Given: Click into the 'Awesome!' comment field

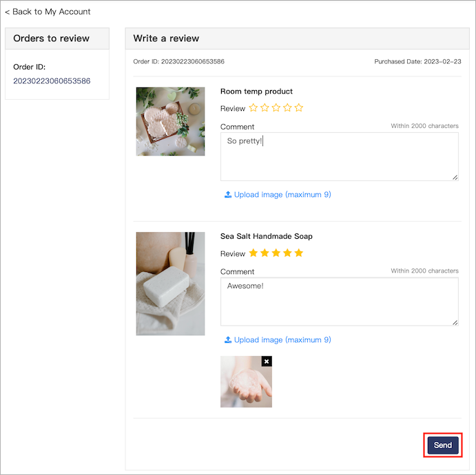Looking at the screenshot, I should click(x=340, y=302).
